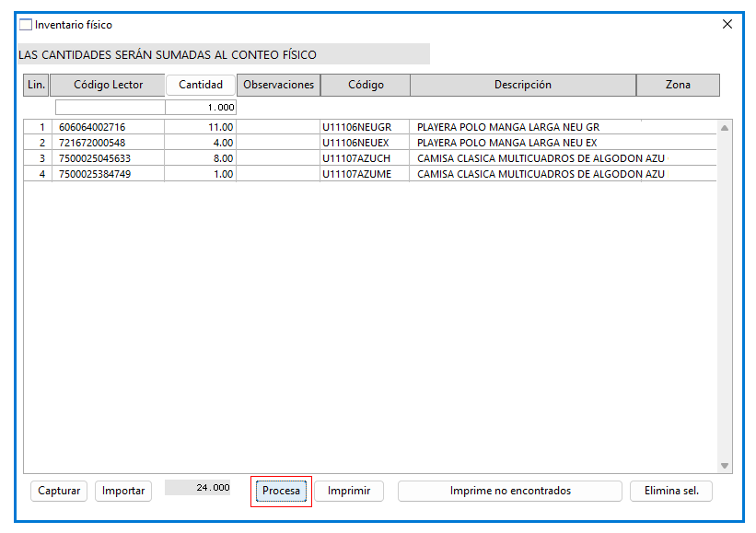This screenshot has height=533, width=756.
Task: Select barcode 7500025045633
Action: [95, 158]
